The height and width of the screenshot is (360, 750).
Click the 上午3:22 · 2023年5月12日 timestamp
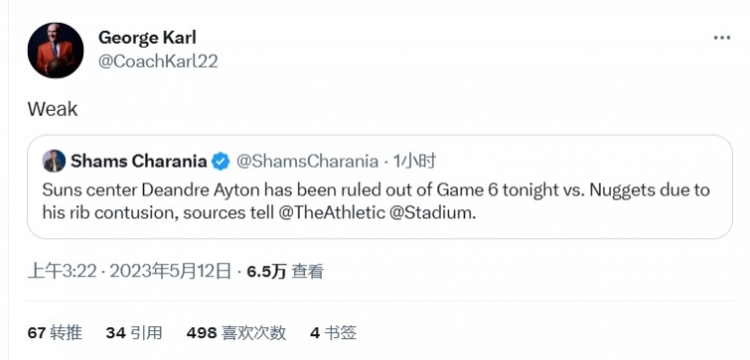point(130,272)
